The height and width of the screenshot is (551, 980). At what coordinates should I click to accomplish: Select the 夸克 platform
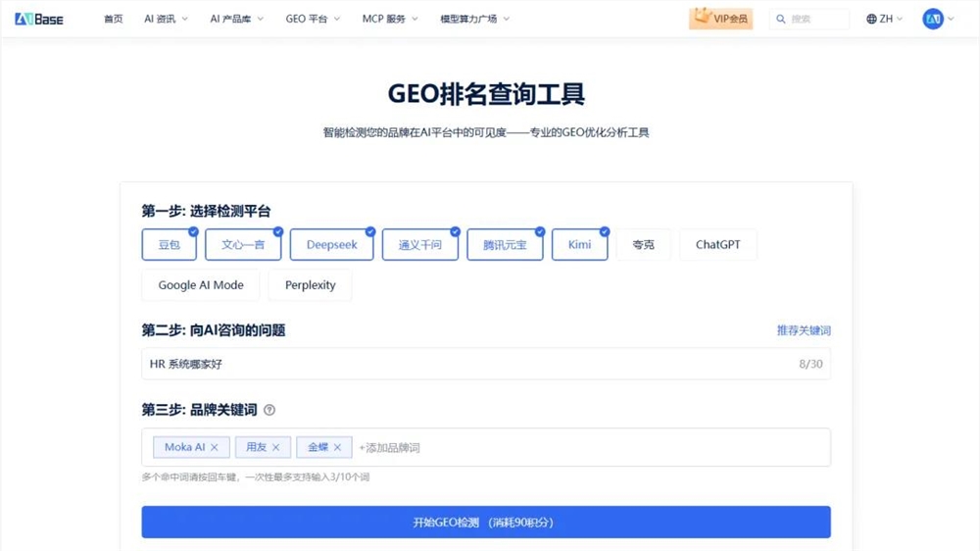pyautogui.click(x=643, y=244)
